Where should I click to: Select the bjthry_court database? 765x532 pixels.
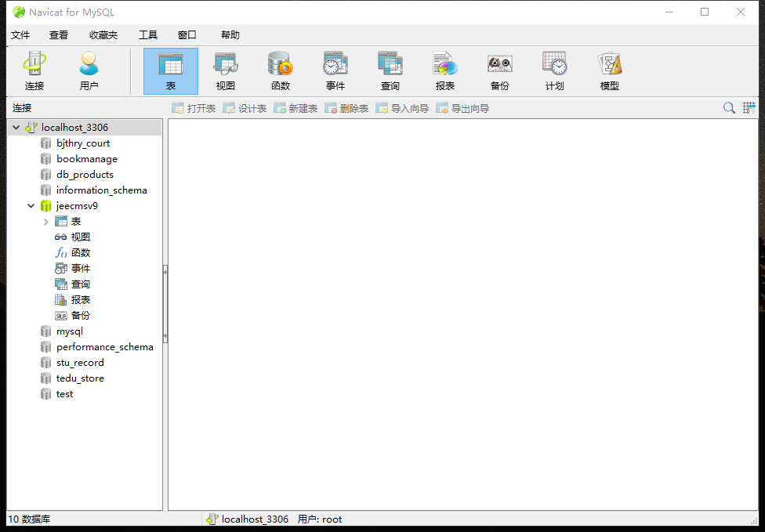click(x=83, y=143)
